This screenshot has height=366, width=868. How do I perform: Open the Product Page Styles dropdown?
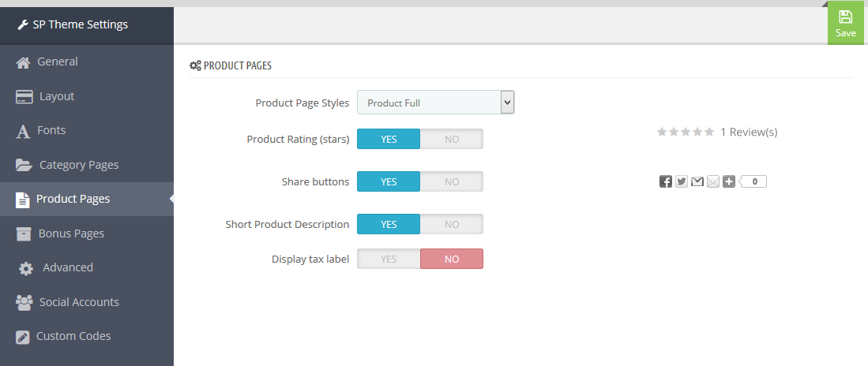pyautogui.click(x=436, y=103)
